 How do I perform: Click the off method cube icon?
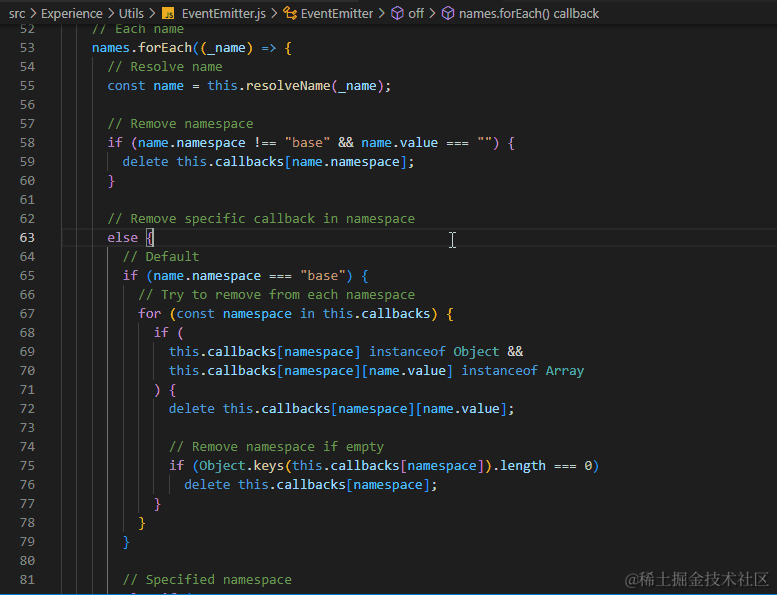click(397, 13)
